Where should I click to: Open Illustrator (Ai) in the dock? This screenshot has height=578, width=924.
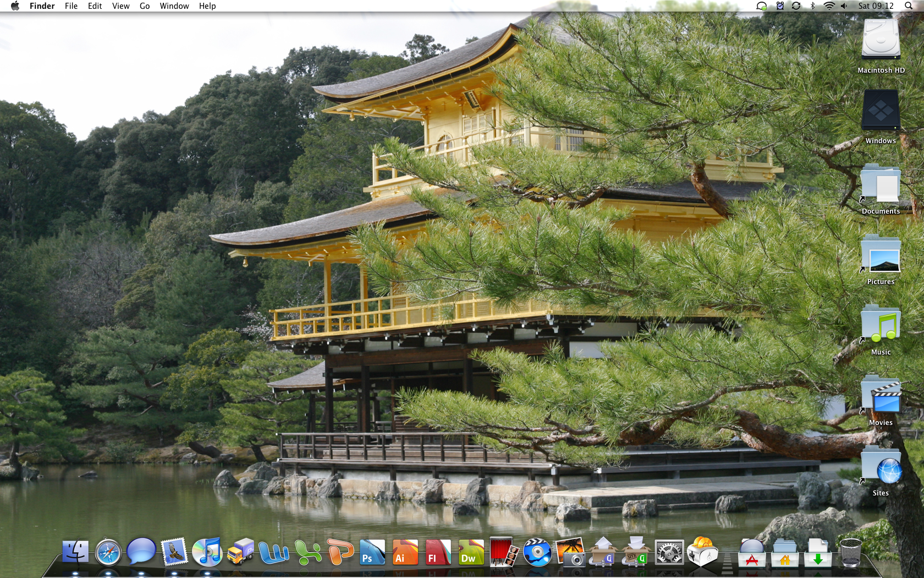click(x=405, y=552)
